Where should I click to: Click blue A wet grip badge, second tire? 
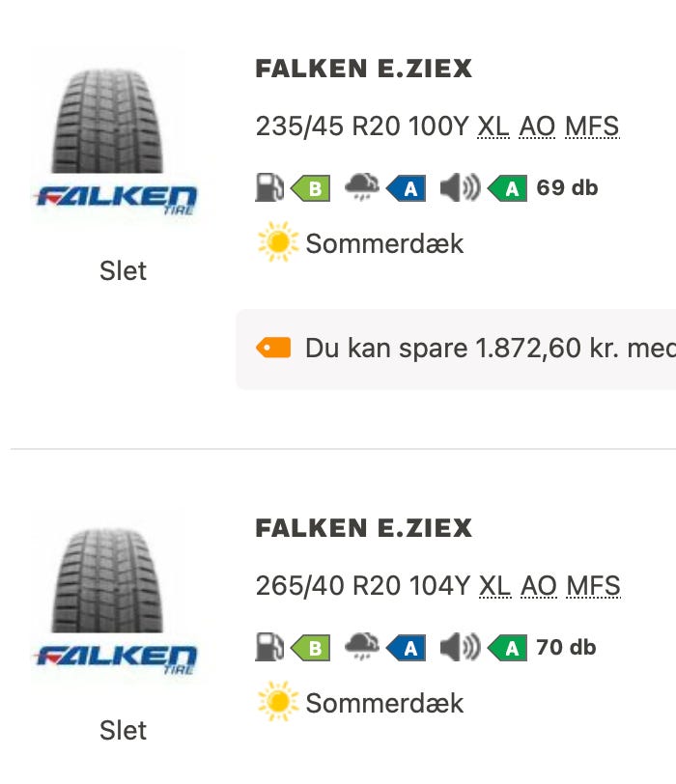[x=407, y=648]
